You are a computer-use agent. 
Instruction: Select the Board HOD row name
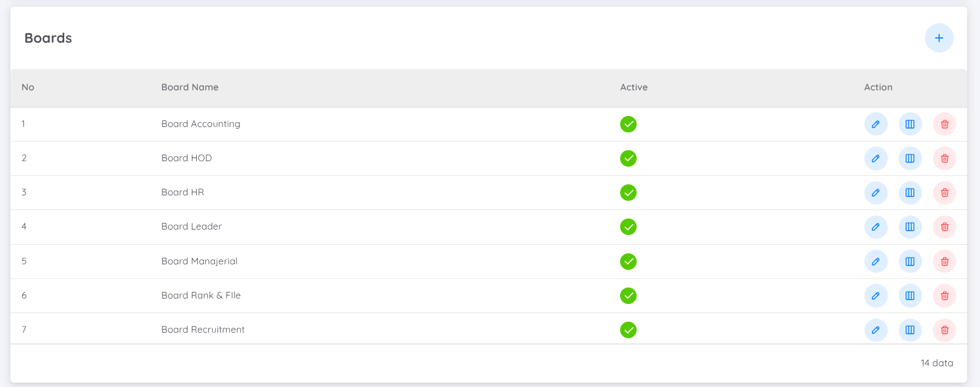[186, 158]
